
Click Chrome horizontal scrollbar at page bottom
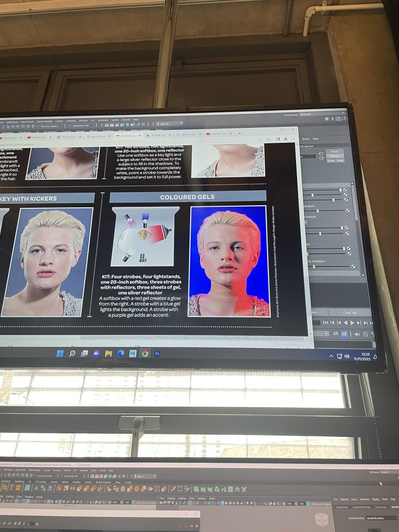pos(193,338)
